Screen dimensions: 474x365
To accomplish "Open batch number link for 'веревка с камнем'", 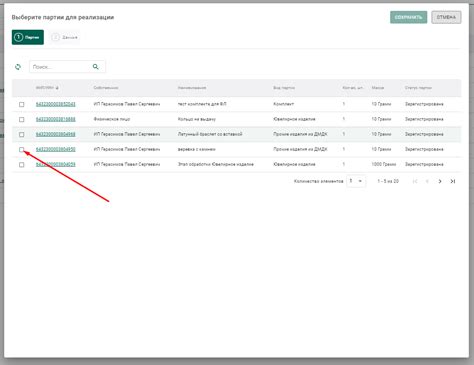I will tap(56, 149).
